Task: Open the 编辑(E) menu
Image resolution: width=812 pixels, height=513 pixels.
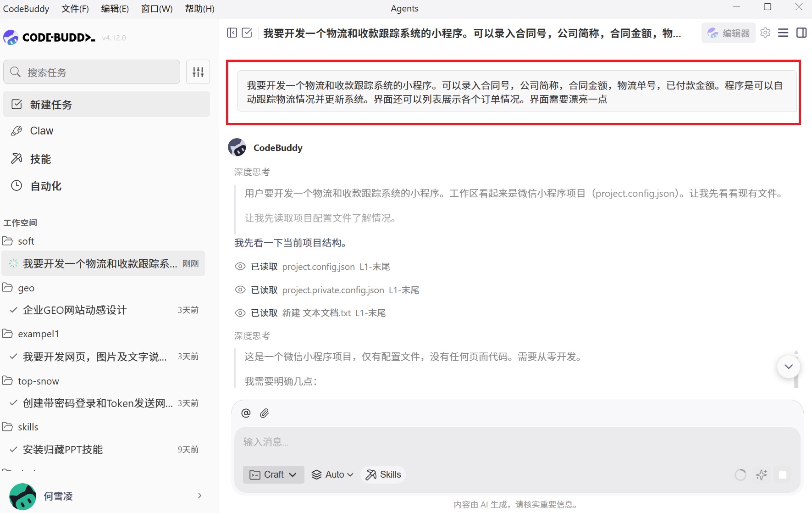Action: pos(115,9)
